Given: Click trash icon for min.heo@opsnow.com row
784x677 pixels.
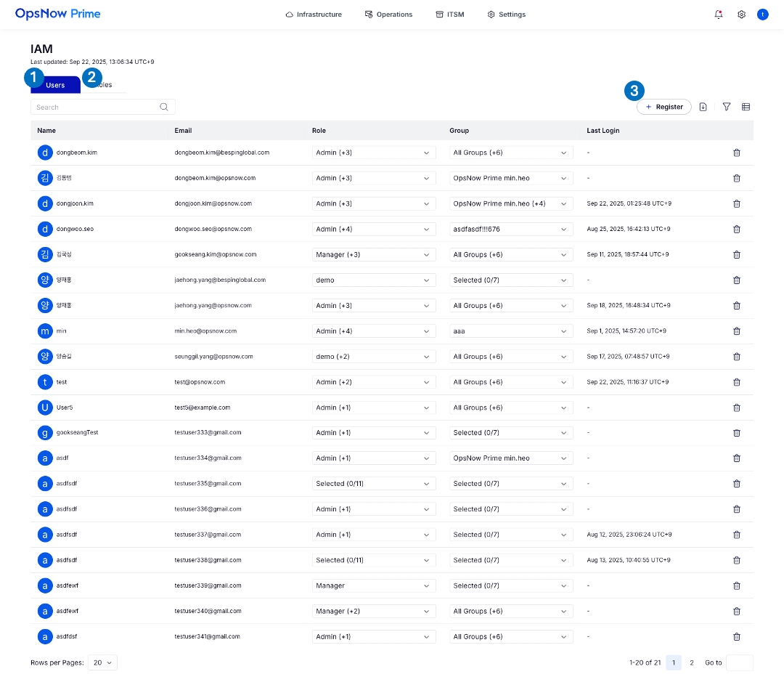Looking at the screenshot, I should coord(737,331).
